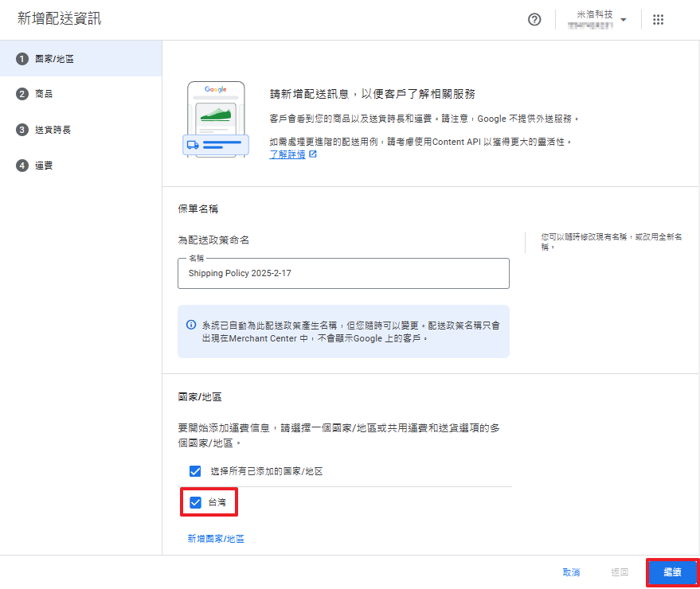Click 新增國家/地區 link

216,539
